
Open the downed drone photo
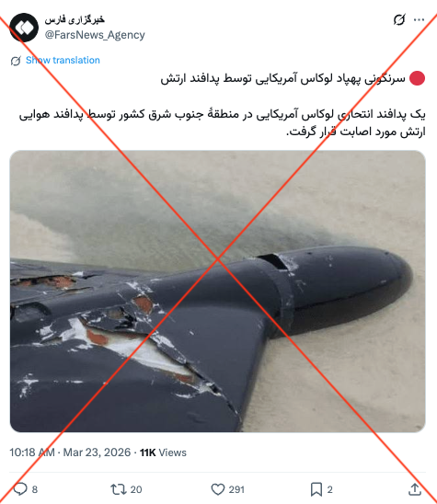[x=218, y=292]
